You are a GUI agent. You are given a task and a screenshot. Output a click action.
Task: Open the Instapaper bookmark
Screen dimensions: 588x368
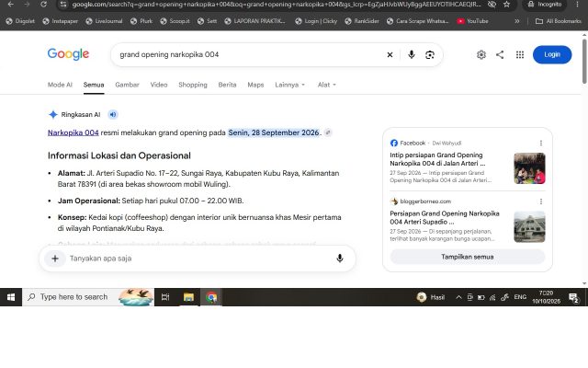tap(60, 21)
